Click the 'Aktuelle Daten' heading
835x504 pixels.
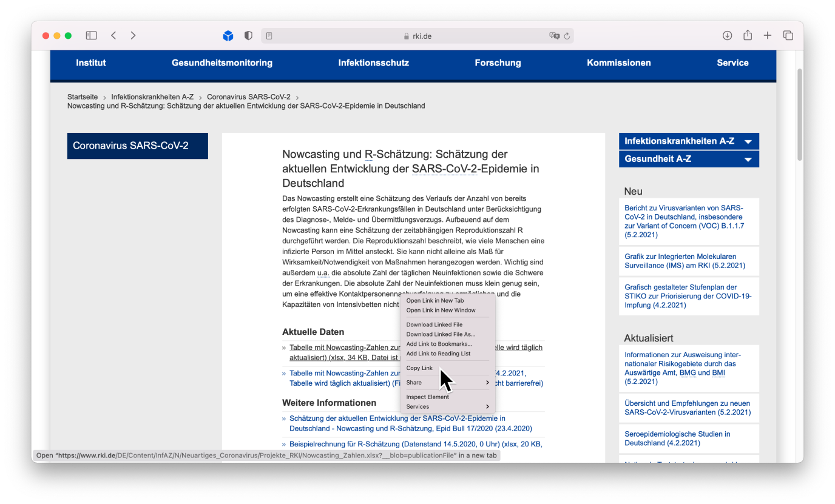click(313, 332)
